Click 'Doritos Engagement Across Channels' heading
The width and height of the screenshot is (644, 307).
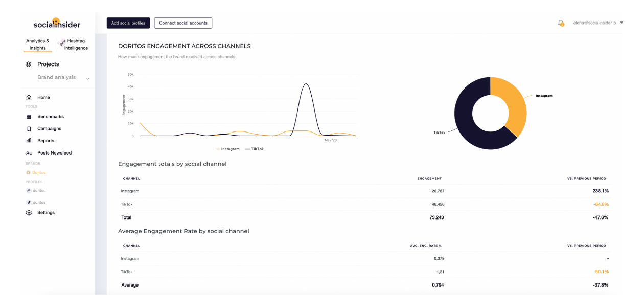click(x=185, y=46)
